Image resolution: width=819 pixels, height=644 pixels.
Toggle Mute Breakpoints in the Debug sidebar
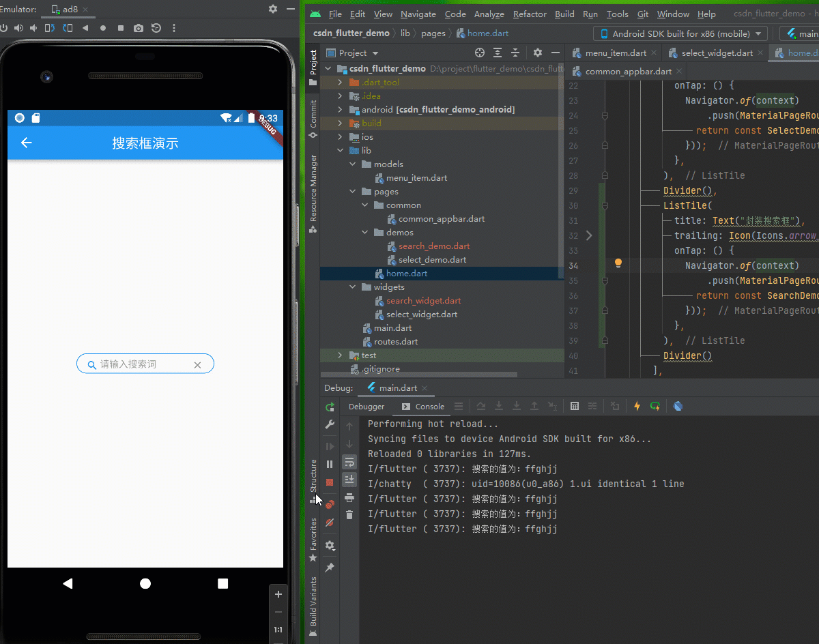click(x=330, y=523)
